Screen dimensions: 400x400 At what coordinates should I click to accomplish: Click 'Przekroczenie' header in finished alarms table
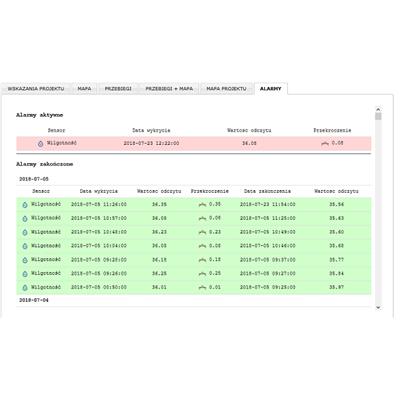210,191
